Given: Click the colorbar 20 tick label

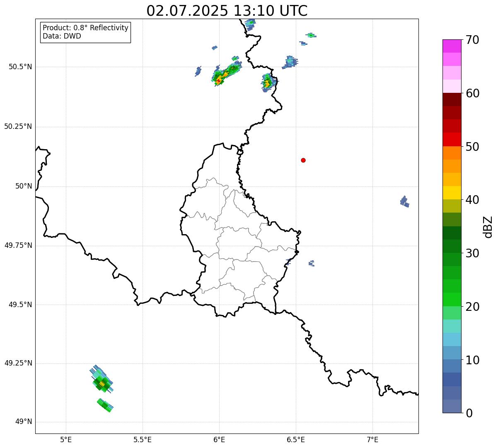Looking at the screenshot, I should tap(472, 307).
